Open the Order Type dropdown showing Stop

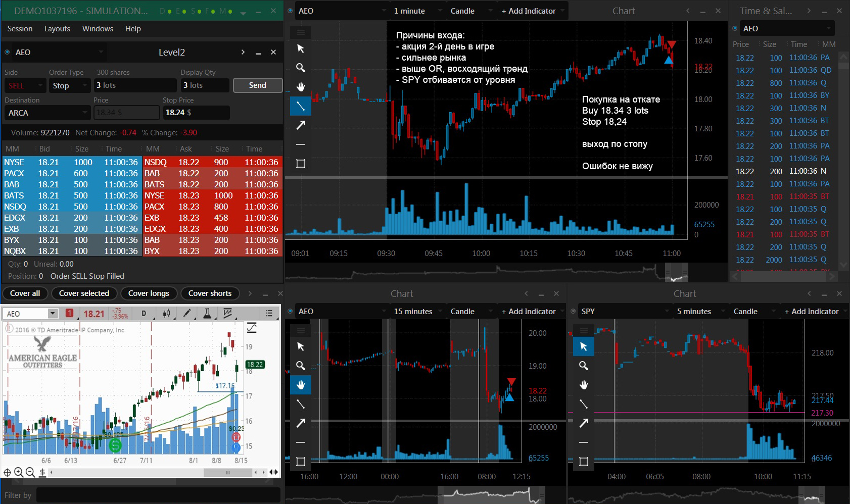point(70,85)
